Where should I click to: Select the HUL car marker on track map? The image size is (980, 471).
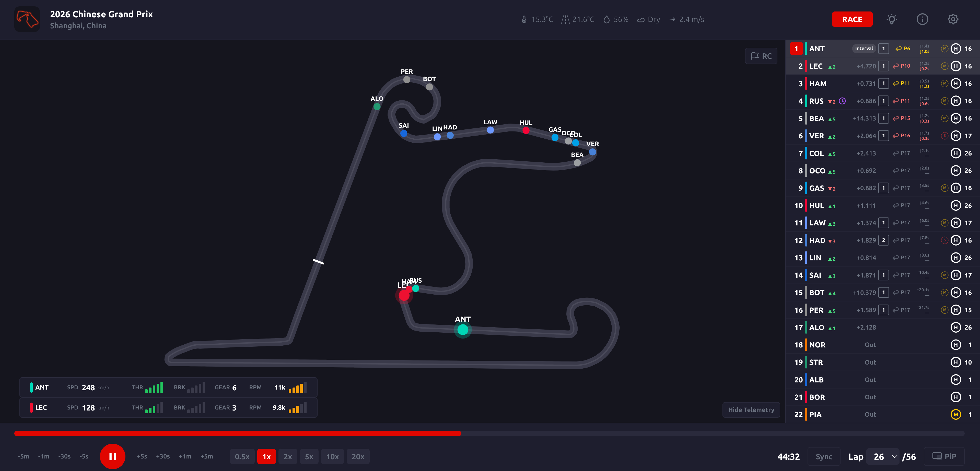pyautogui.click(x=526, y=131)
